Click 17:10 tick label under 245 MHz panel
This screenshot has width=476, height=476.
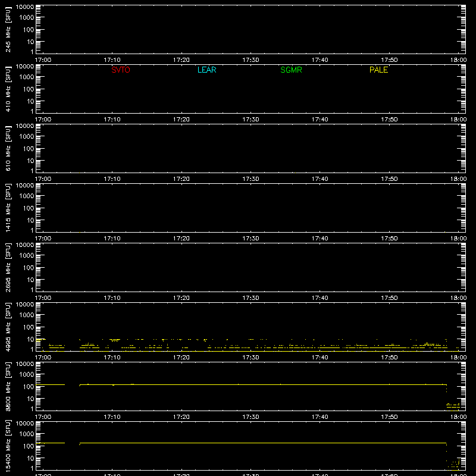(x=112, y=60)
